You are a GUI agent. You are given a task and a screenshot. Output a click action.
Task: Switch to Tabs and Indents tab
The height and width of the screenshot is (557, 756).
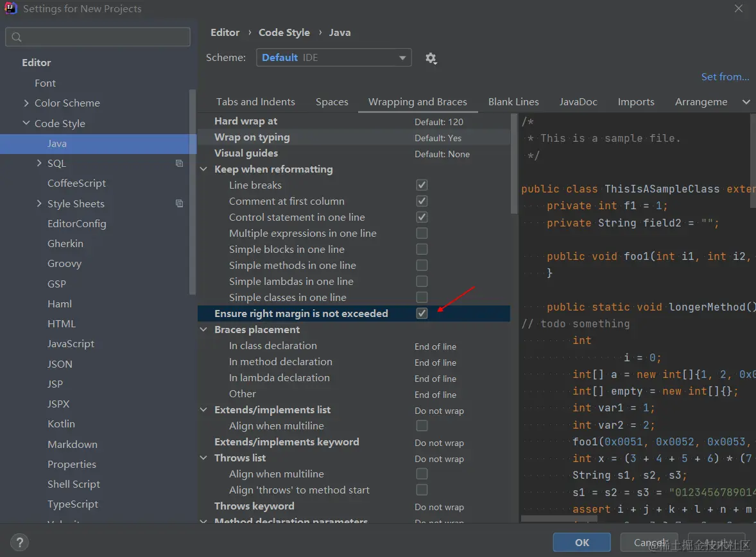255,102
